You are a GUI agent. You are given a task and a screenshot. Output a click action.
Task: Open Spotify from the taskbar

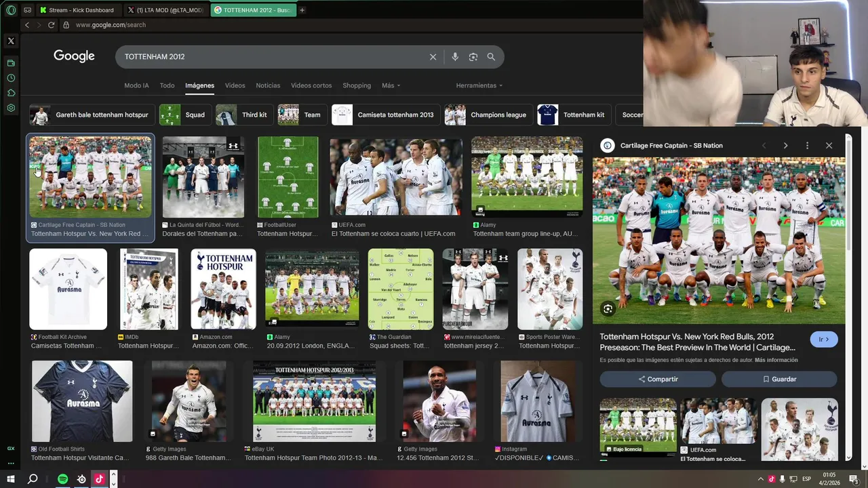pyautogui.click(x=62, y=479)
